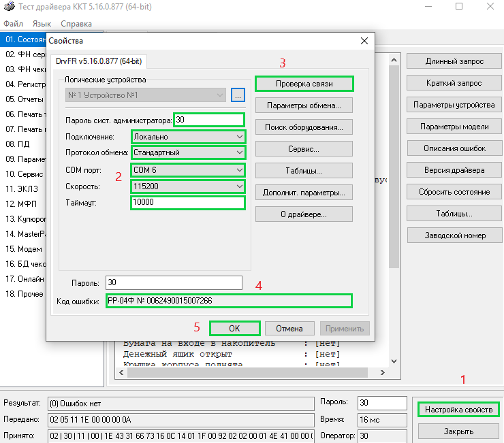Select 17. Онлайн section
The height and width of the screenshot is (443, 504).
tap(25, 279)
